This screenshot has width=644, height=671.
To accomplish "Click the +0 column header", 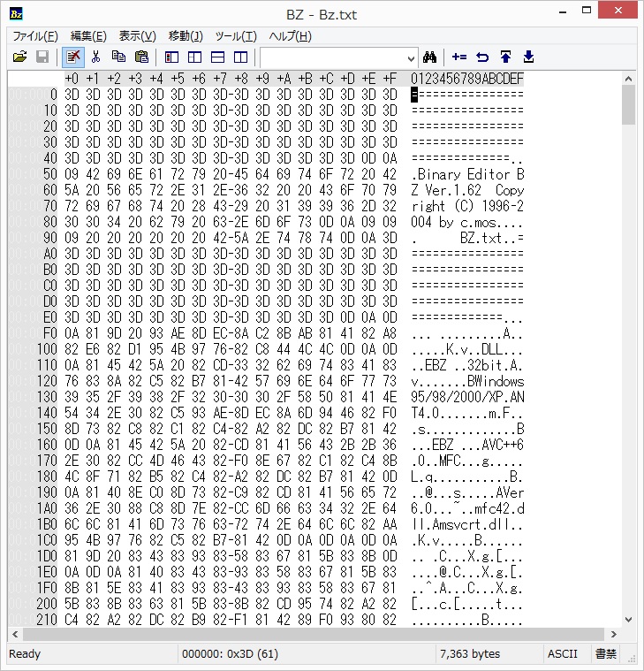I will (x=72, y=79).
